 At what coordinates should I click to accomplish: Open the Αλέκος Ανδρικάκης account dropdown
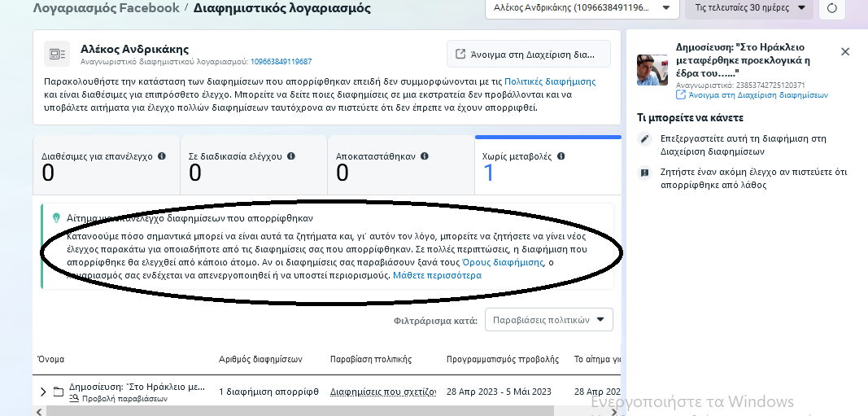tap(581, 9)
